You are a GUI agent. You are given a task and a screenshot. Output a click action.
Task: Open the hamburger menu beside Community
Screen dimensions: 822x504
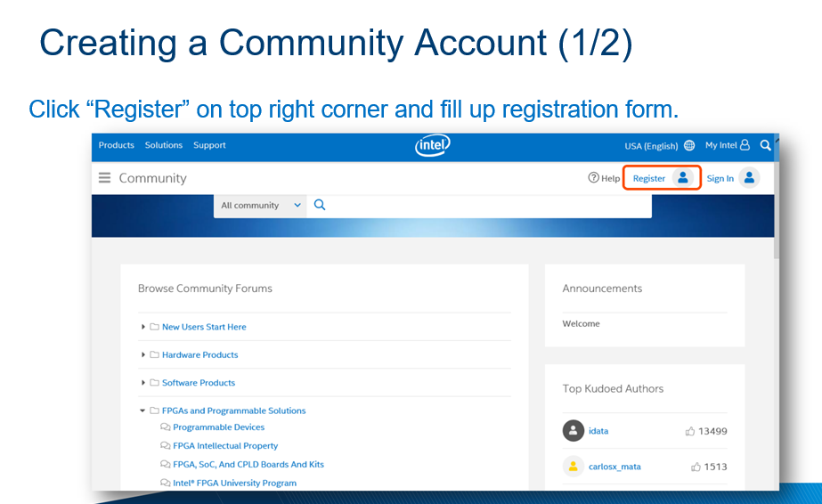point(104,178)
